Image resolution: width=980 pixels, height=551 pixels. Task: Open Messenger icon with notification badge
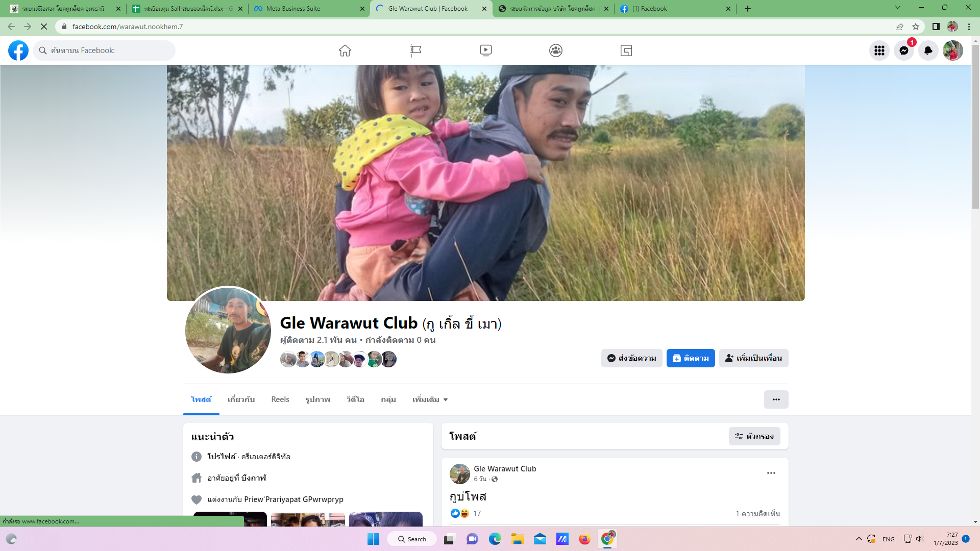click(x=903, y=51)
